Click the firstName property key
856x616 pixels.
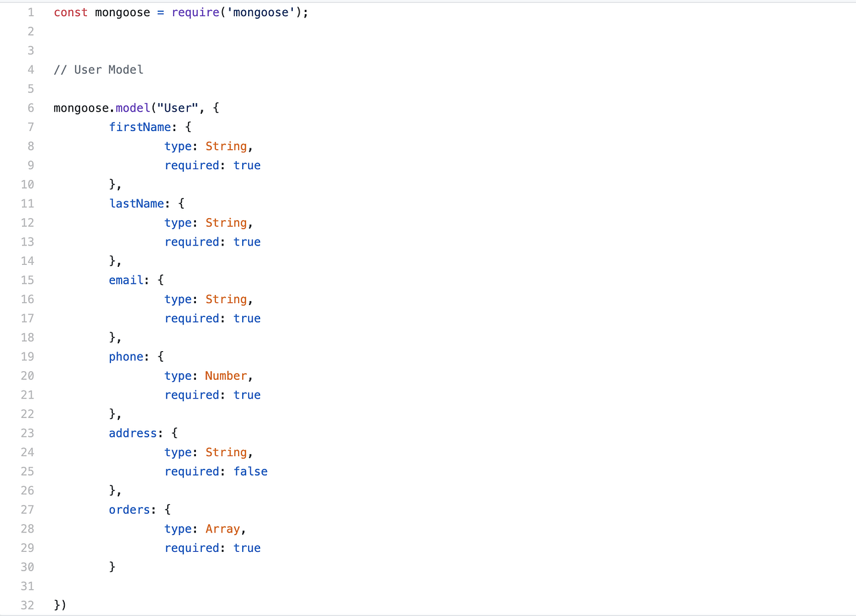pyautogui.click(x=140, y=126)
